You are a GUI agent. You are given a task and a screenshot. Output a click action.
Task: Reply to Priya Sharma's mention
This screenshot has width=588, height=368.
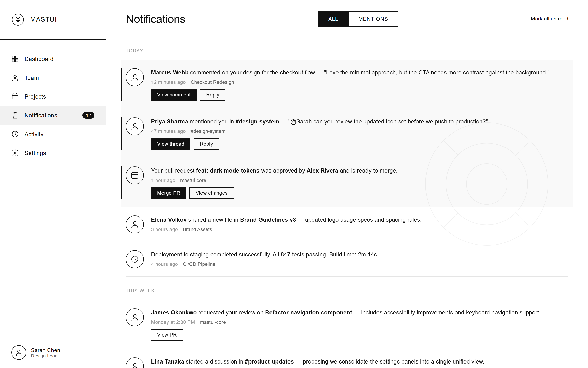[206, 144]
